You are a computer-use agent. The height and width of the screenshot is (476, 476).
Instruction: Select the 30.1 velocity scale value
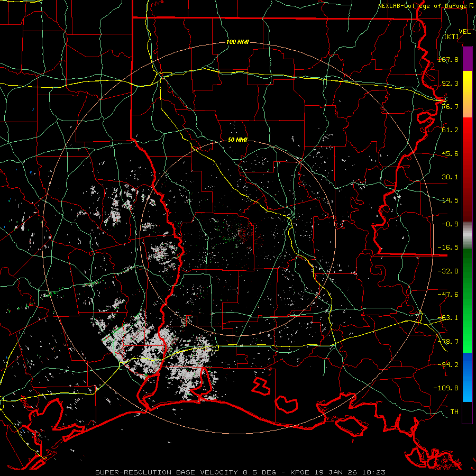[x=450, y=177]
